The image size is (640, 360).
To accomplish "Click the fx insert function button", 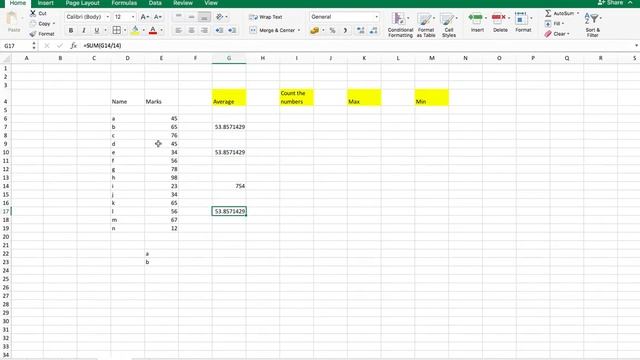I will (73, 46).
